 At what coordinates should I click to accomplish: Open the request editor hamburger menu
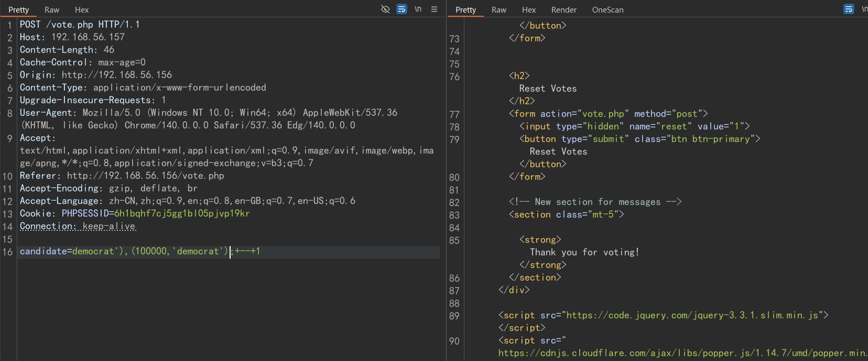click(434, 9)
